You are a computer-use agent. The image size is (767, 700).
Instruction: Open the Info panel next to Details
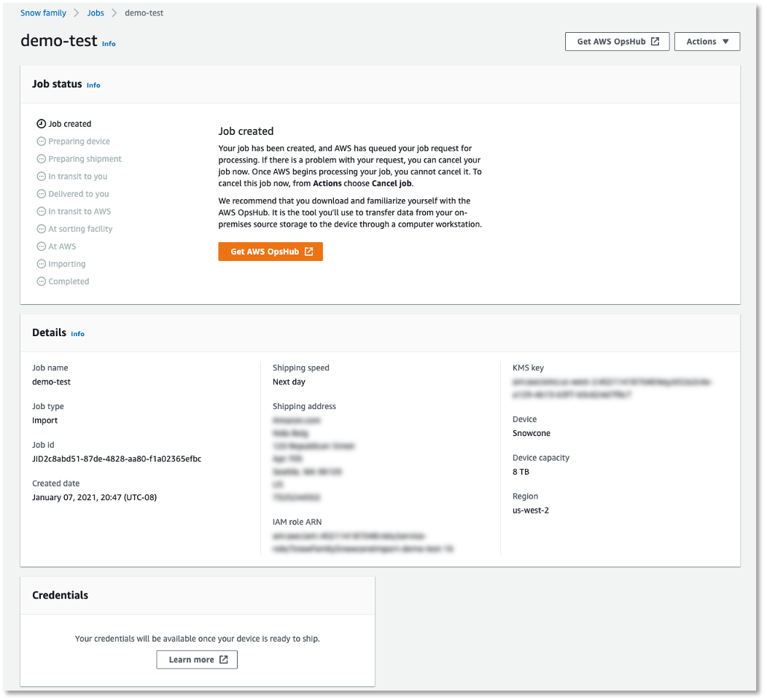point(77,333)
